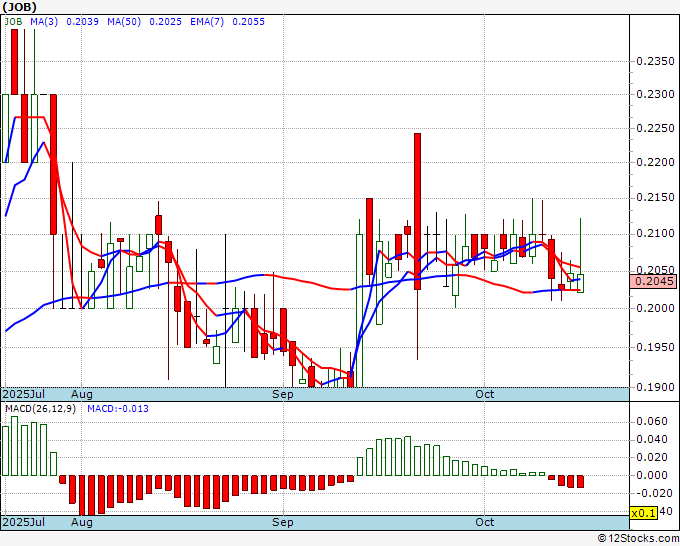Click the 0.2250 price axis label
Screen dimensions: 680x546
(655, 128)
